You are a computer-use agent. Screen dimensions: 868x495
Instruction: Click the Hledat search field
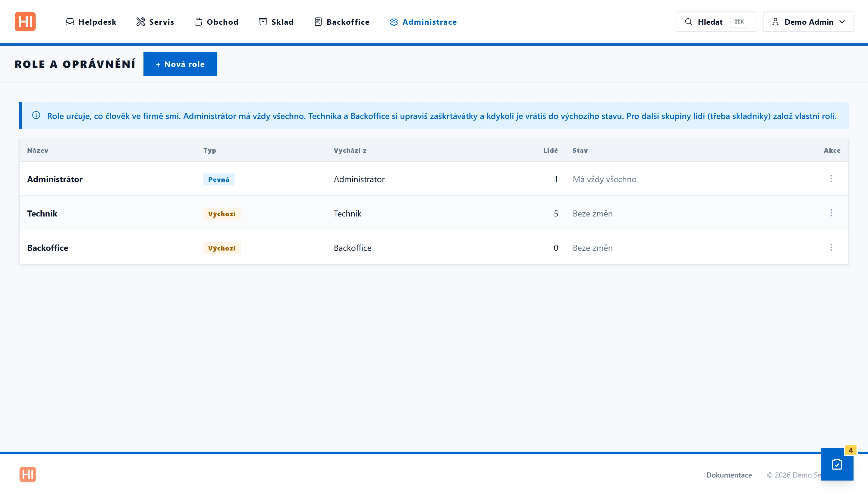[716, 22]
